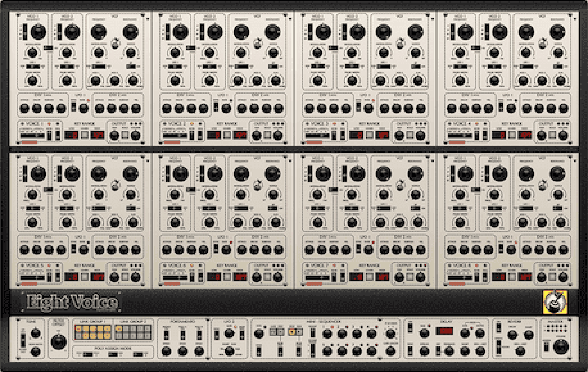Click bottom-right button in Link Group 2
The width and height of the screenshot is (588, 372).
(x=148, y=336)
